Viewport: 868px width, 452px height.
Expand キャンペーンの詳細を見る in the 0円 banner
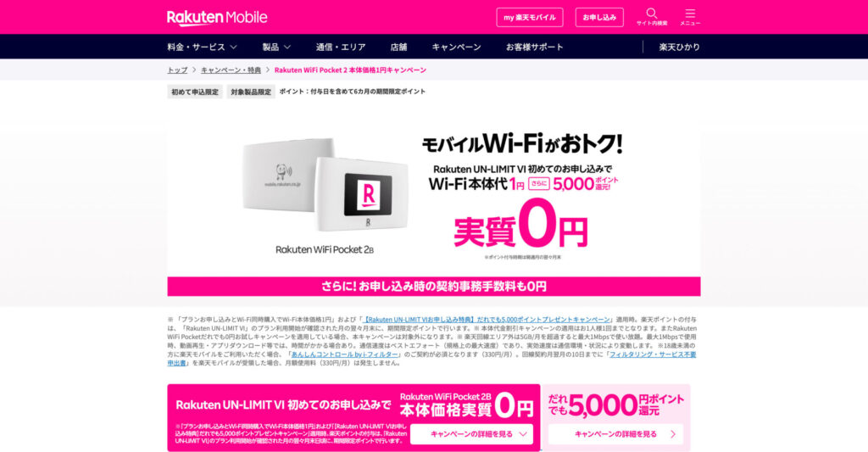click(x=471, y=434)
